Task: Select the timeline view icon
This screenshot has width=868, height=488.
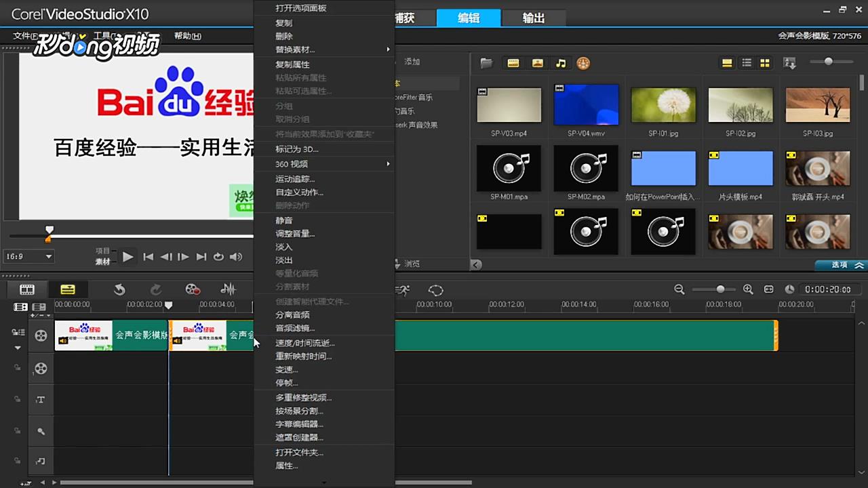Action: [68, 289]
